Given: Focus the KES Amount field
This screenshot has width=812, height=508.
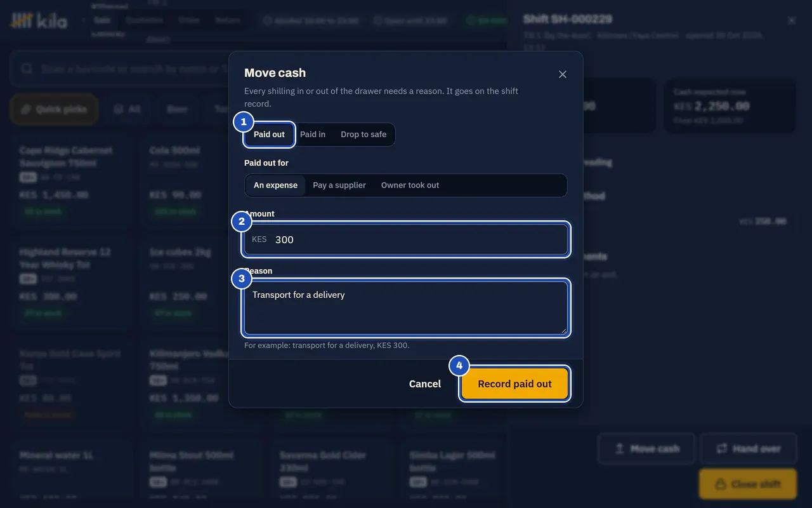Looking at the screenshot, I should tap(406, 239).
